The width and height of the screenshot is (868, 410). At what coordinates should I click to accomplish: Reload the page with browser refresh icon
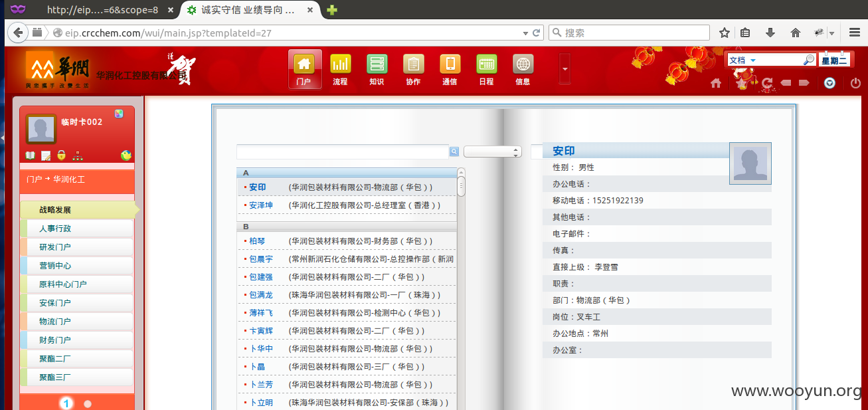click(536, 33)
